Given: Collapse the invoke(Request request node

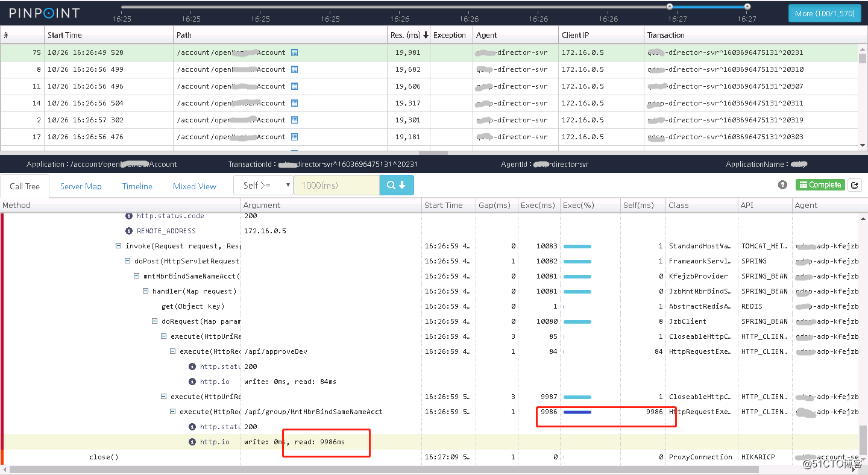Looking at the screenshot, I should tap(119, 246).
